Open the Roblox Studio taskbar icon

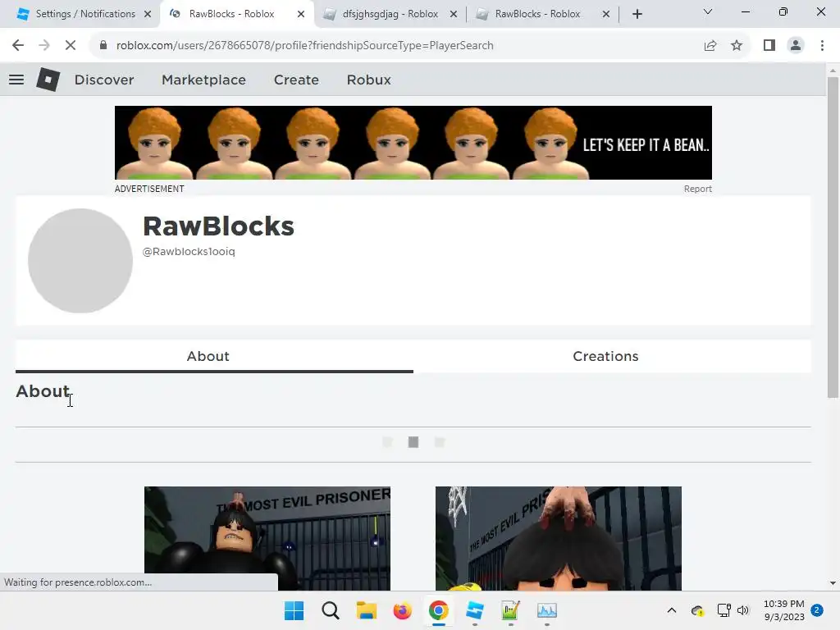point(475,610)
